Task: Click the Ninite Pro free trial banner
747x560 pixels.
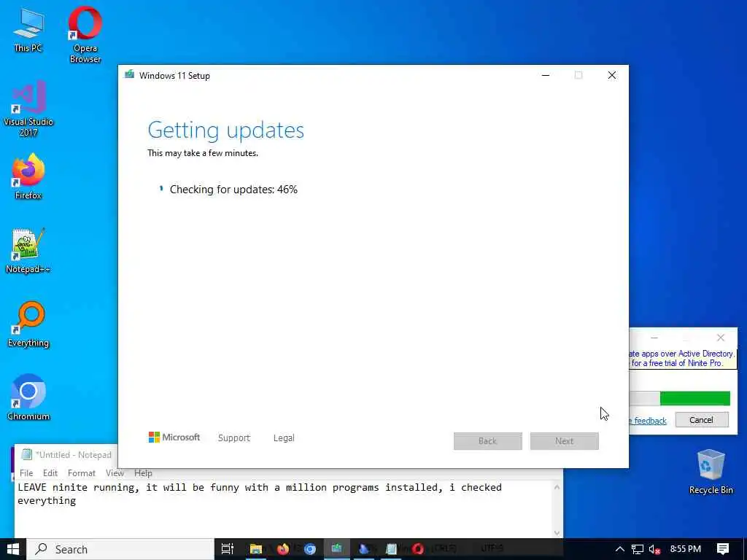Action: [x=683, y=358]
